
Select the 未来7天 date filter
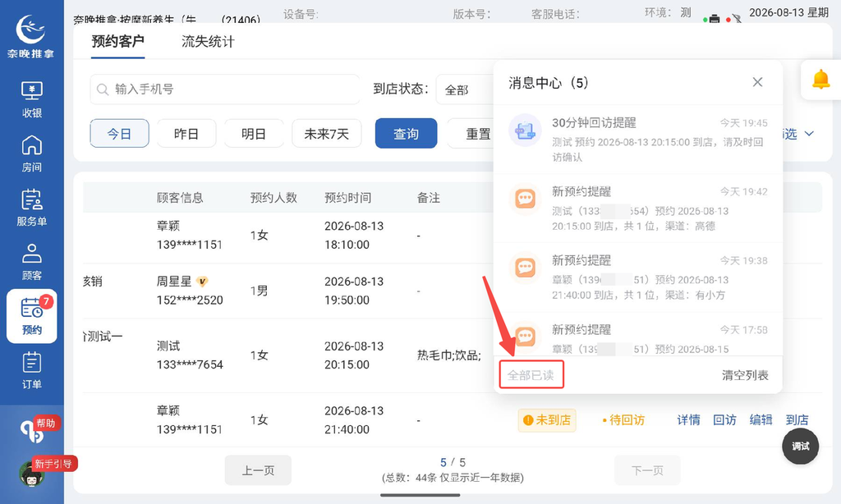click(326, 134)
